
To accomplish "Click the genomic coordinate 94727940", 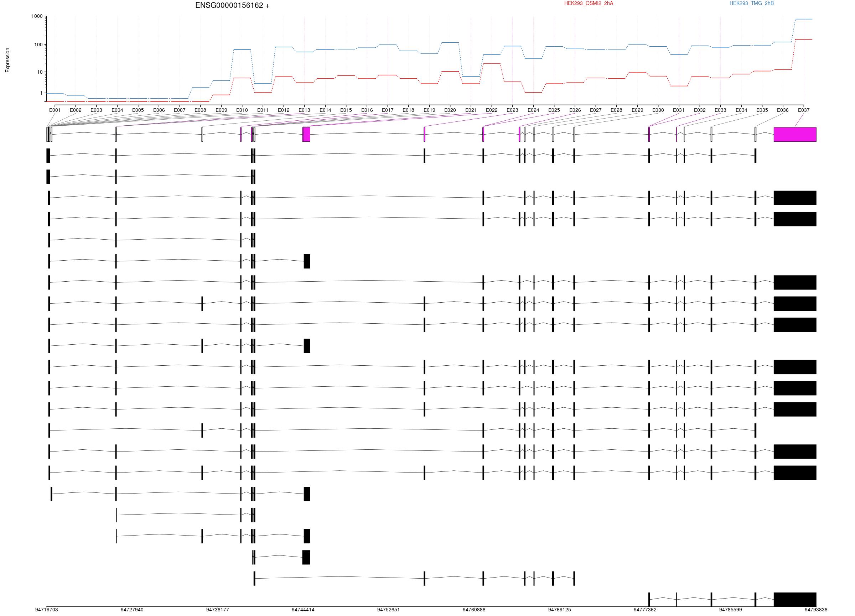I will tap(132, 610).
